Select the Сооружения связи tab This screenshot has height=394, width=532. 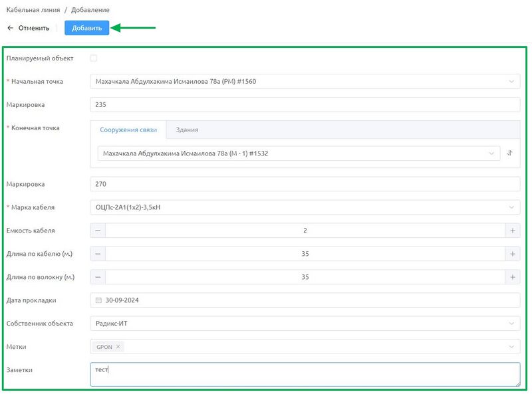(x=128, y=130)
